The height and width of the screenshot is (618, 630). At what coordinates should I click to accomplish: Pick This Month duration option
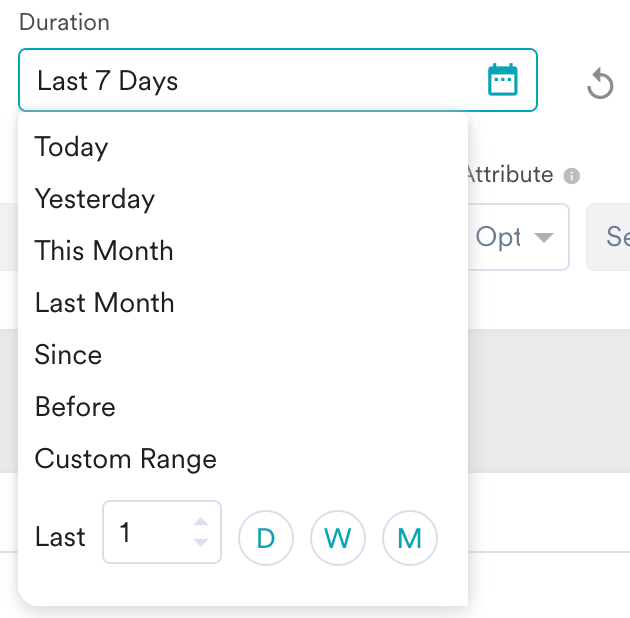coord(104,251)
